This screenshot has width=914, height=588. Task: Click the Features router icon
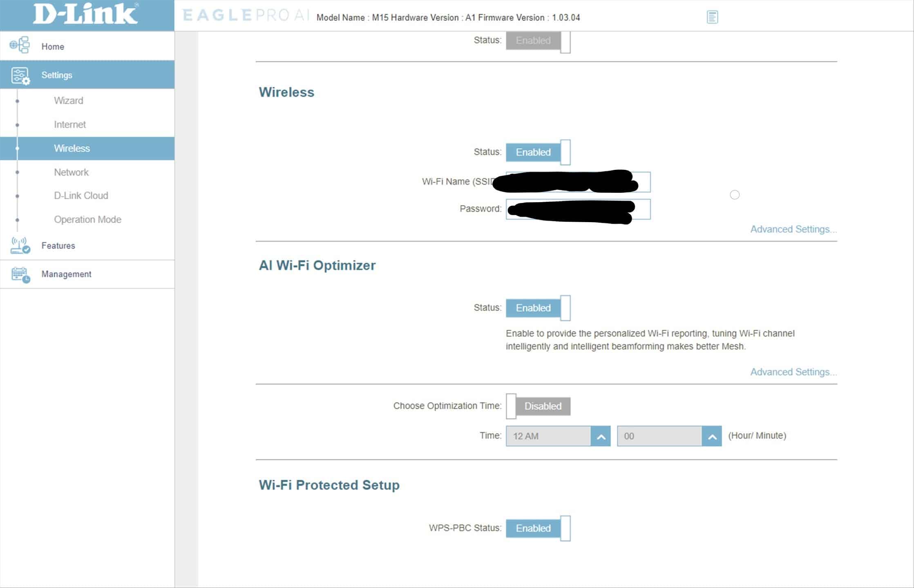(20, 245)
